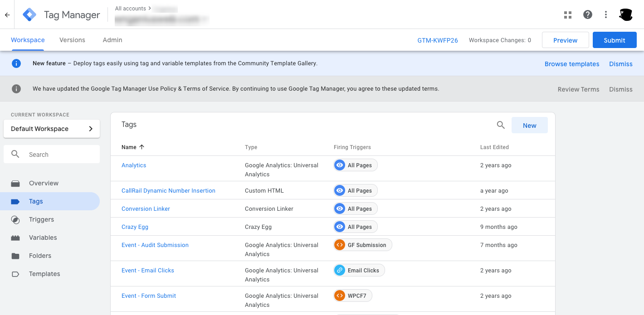The image size is (644, 315).
Task: Open the Conversion Linker tag
Action: [x=146, y=208]
